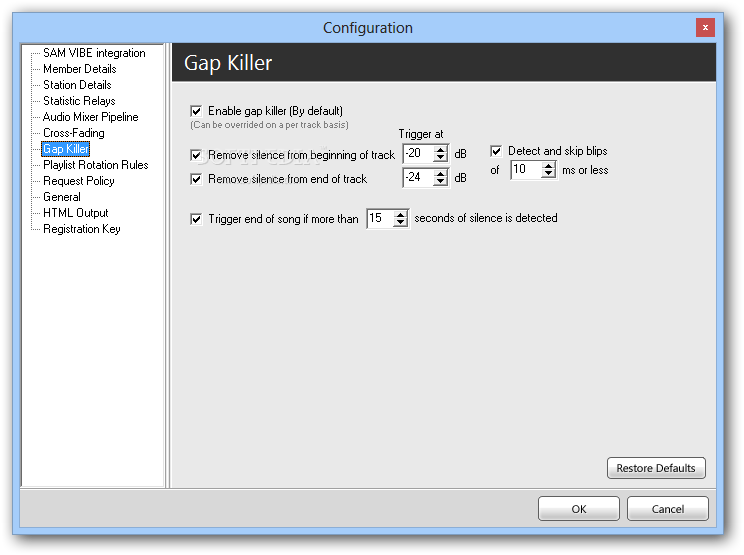744x555 pixels.
Task: Increase blip length ms value
Action: click(x=549, y=166)
